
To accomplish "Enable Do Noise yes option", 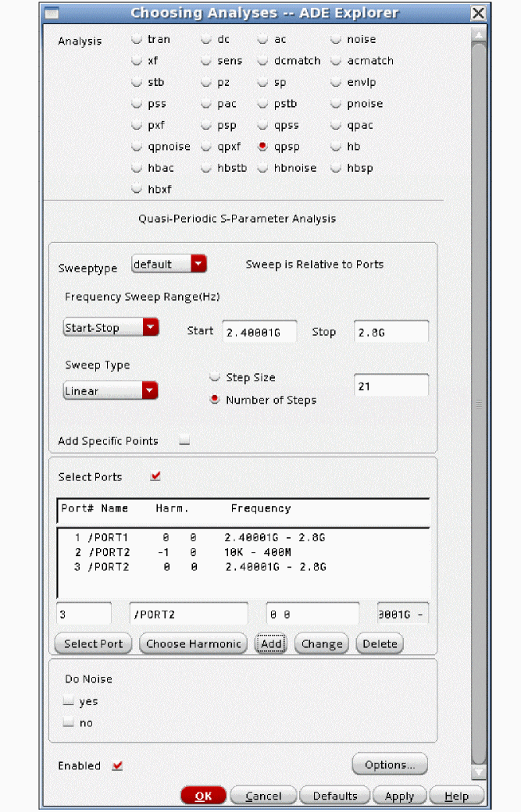I will click(69, 702).
